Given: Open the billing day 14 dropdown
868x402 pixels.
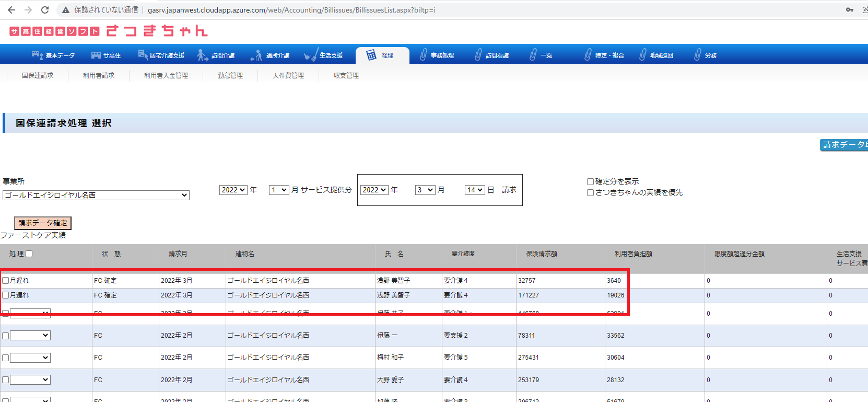Looking at the screenshot, I should click(475, 190).
